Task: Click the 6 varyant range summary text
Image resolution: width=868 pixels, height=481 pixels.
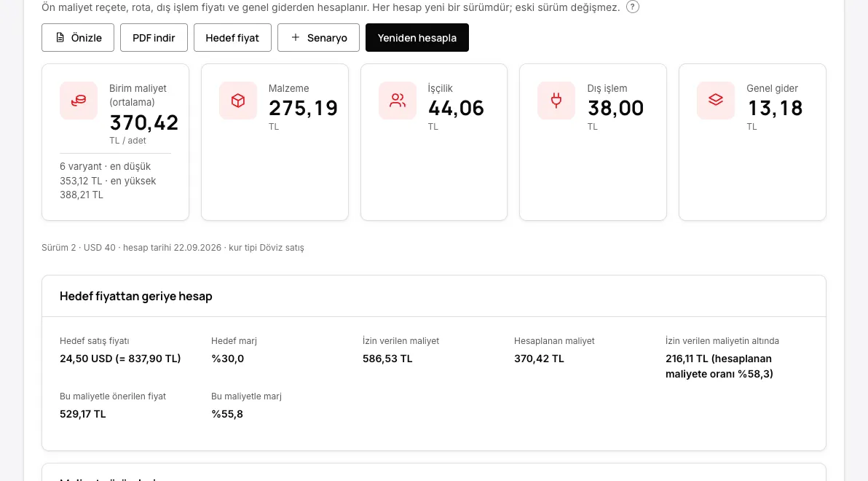Action: (x=108, y=181)
